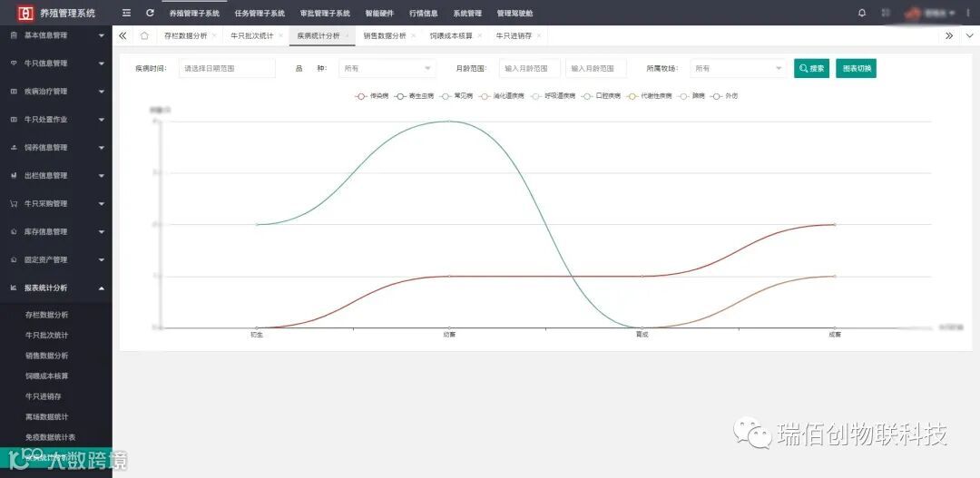Switch to the 饲喂成本核算 tab
The height and width of the screenshot is (478, 980).
click(451, 35)
